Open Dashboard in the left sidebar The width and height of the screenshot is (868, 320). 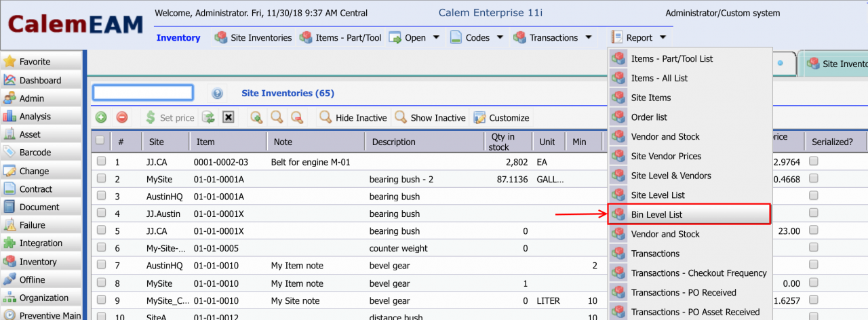[41, 80]
